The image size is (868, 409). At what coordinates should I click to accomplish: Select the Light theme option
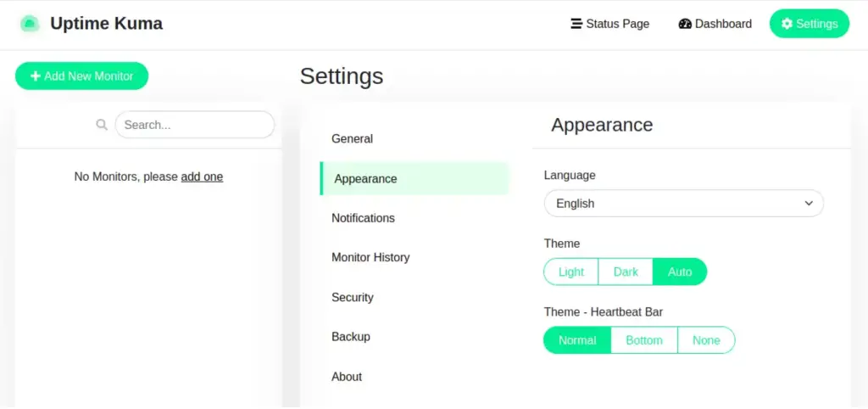570,272
